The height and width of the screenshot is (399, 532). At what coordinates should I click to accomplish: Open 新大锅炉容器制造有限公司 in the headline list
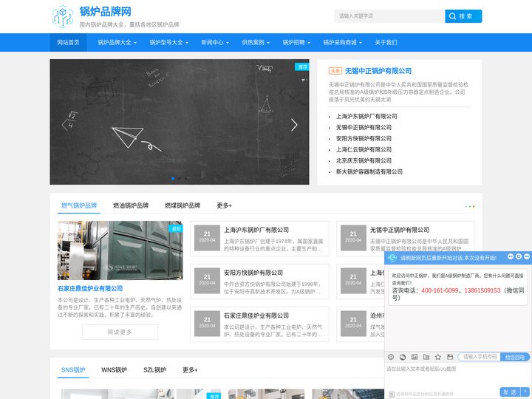click(369, 171)
